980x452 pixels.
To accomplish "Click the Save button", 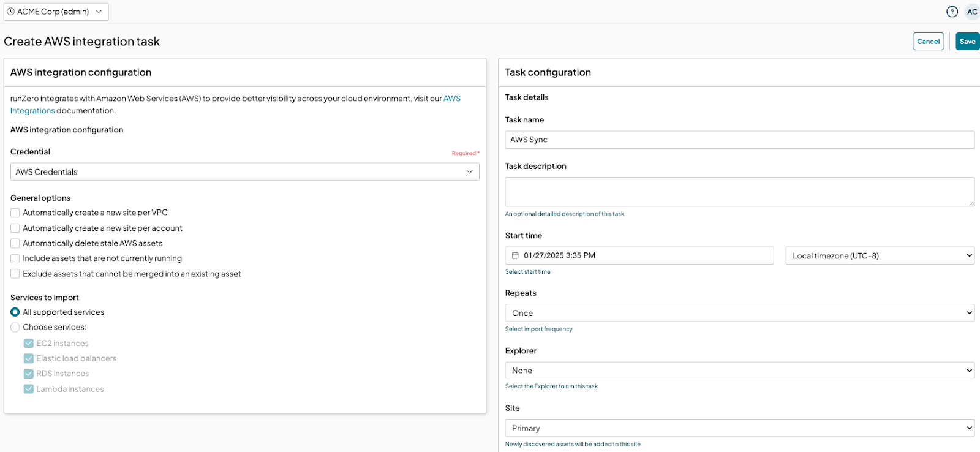I will 968,42.
